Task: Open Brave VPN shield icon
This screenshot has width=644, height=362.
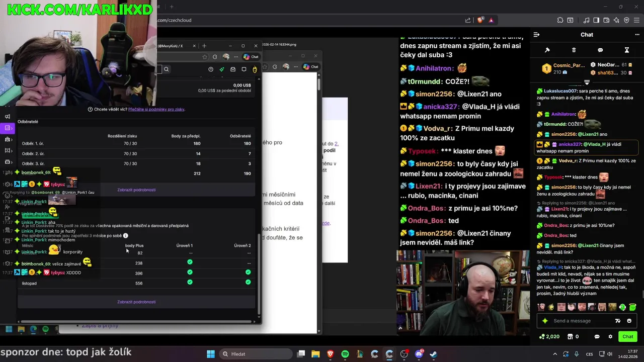Action: click(x=626, y=20)
